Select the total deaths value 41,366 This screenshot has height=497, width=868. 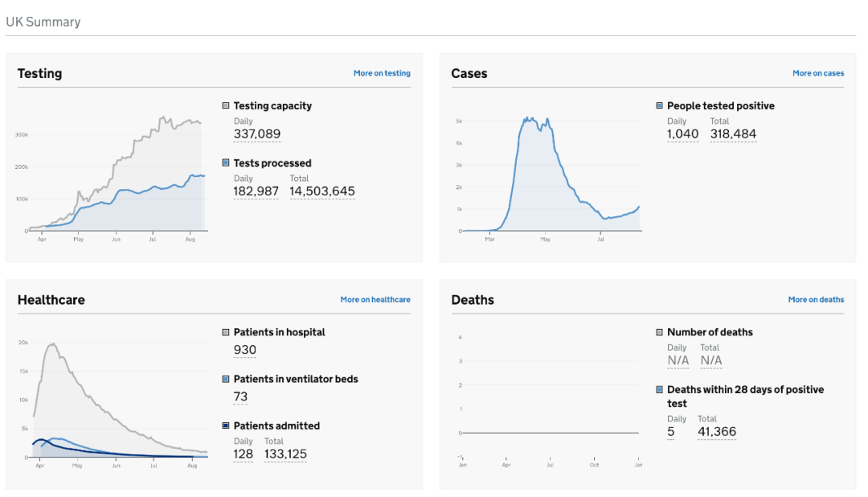point(717,432)
